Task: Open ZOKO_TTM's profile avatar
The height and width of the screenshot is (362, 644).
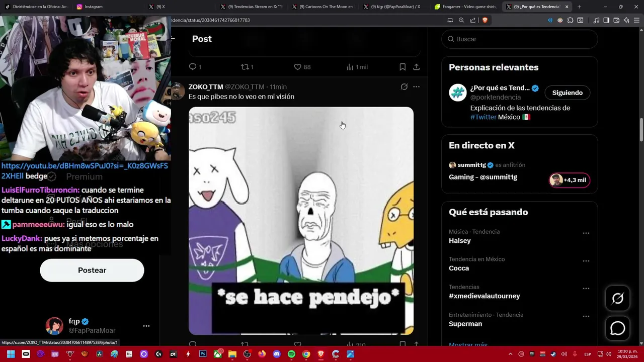Action: [178, 91]
